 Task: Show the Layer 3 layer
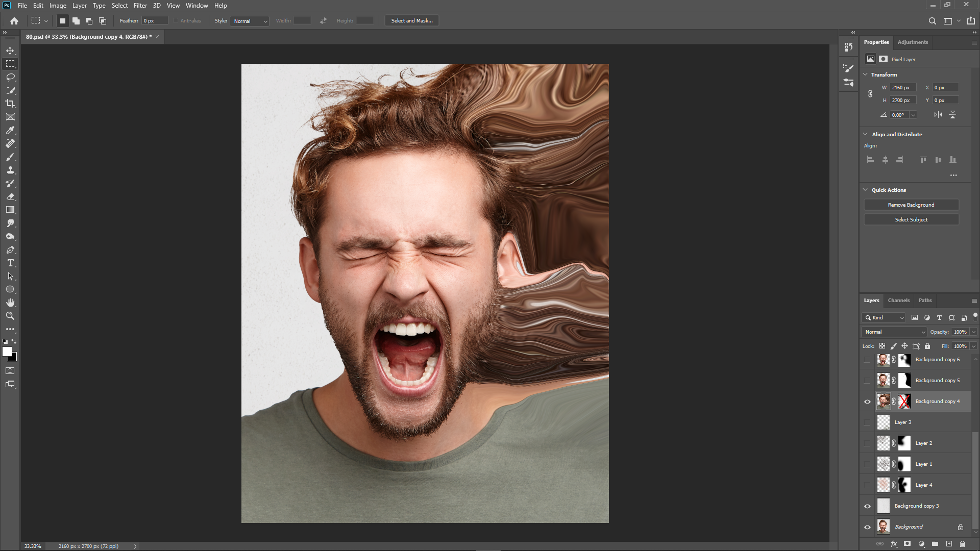pyautogui.click(x=867, y=422)
